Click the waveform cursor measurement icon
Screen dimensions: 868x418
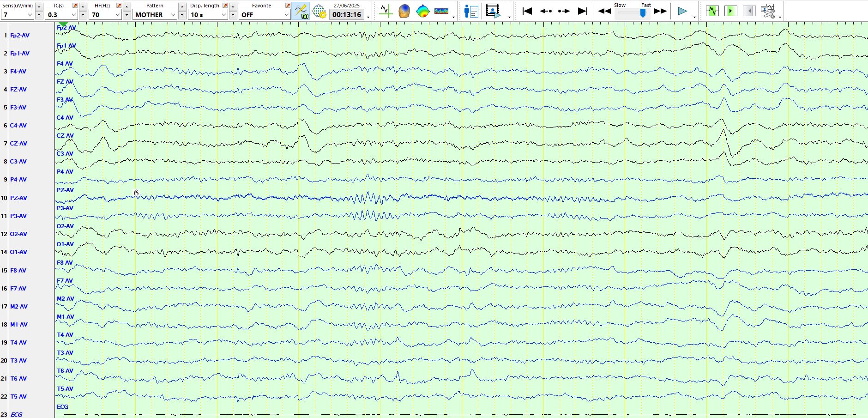coord(385,11)
